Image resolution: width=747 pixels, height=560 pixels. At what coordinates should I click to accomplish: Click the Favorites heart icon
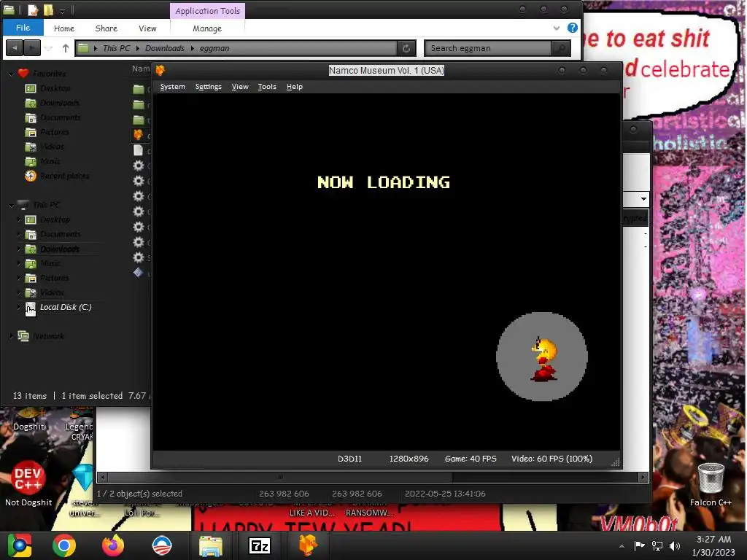tap(23, 74)
